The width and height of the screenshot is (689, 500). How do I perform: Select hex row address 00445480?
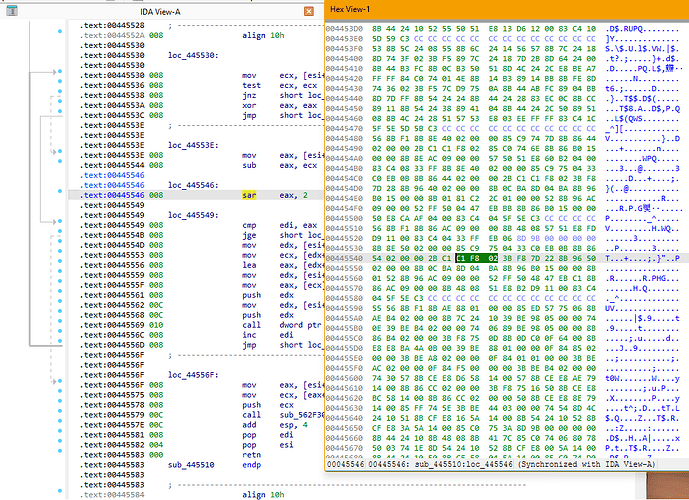coord(344,138)
